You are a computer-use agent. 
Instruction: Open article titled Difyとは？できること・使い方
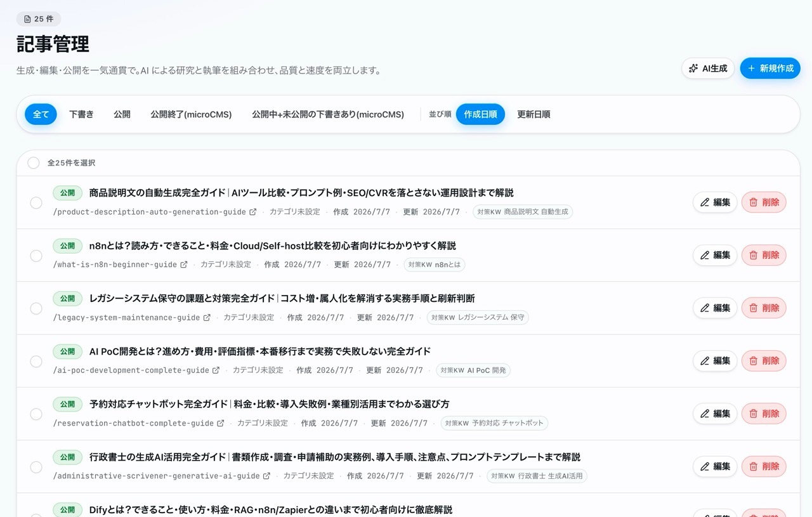271,510
